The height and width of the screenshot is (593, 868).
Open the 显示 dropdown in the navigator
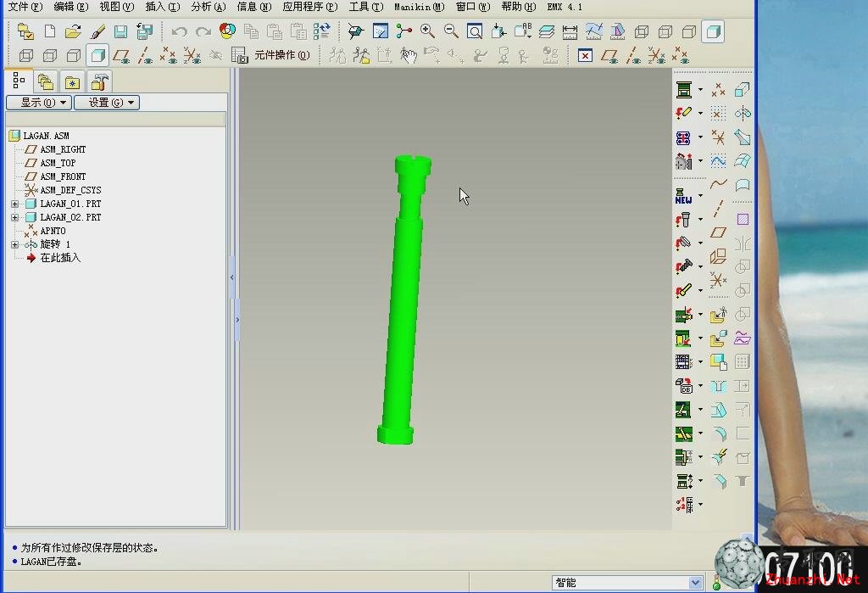click(x=39, y=103)
